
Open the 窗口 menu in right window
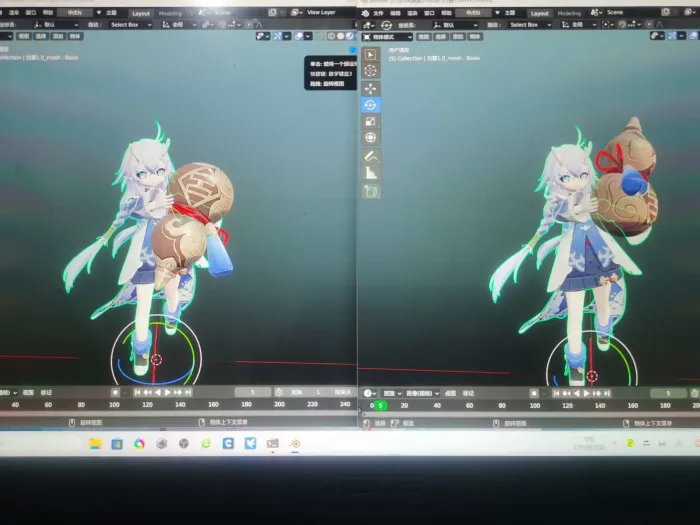(x=429, y=13)
